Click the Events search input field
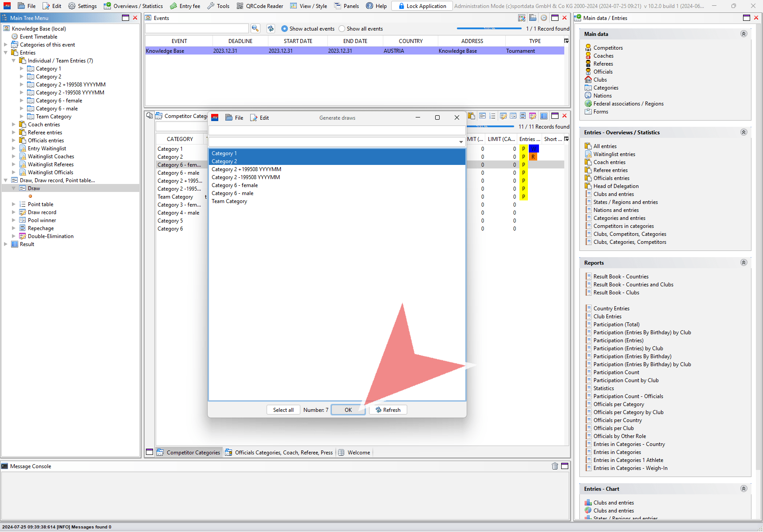763x532 pixels. point(197,28)
